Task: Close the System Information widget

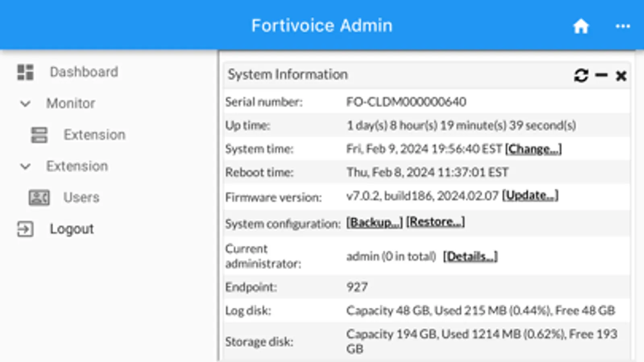Action: click(x=621, y=76)
